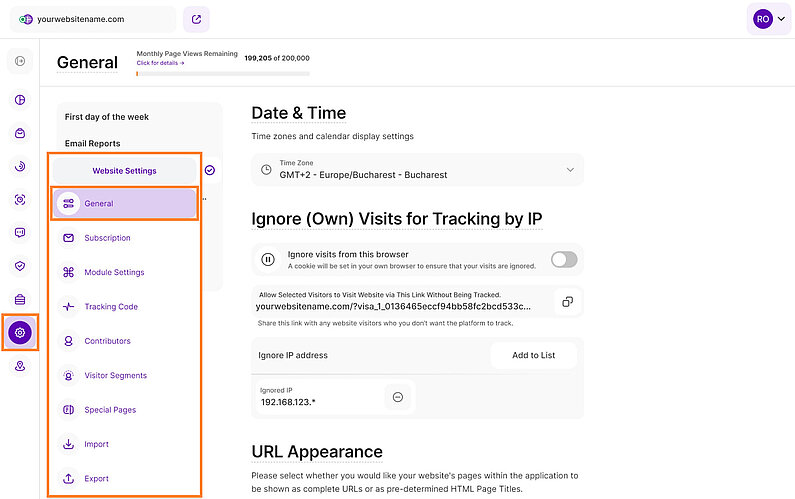
Task: Open Module Settings menu item
Action: [x=114, y=272]
